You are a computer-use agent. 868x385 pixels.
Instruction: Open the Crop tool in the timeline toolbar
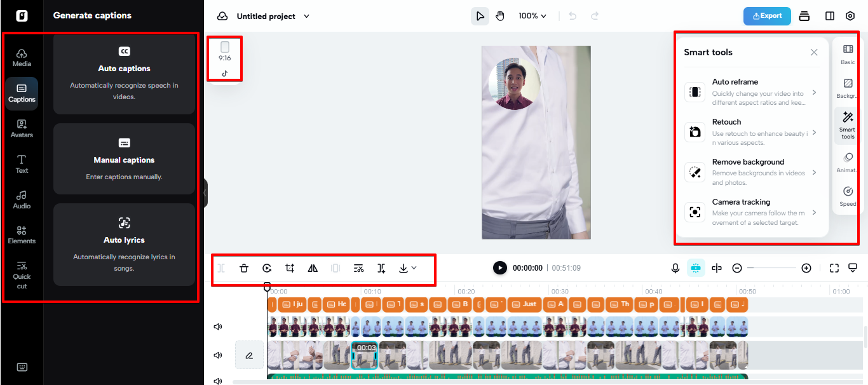click(290, 267)
